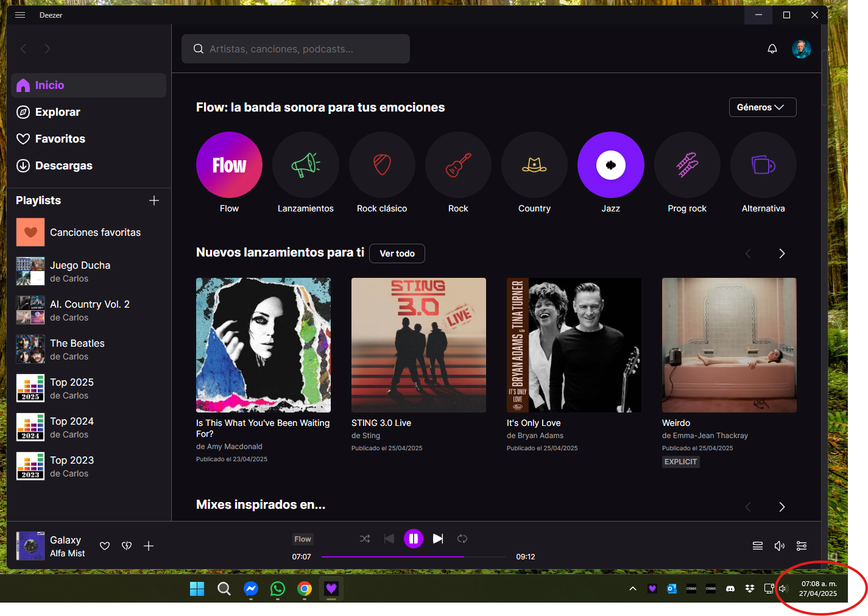868x616 pixels.
Task: Click the search field for artists and songs
Action: point(295,49)
